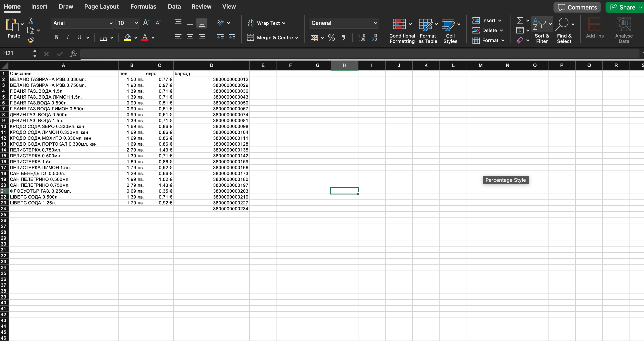This screenshot has height=341, width=644.
Task: Apply middle vertical alignment
Action: point(190,23)
